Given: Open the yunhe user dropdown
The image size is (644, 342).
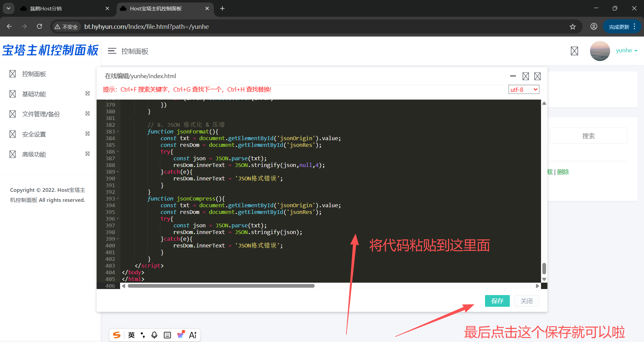Looking at the screenshot, I should click(x=627, y=51).
